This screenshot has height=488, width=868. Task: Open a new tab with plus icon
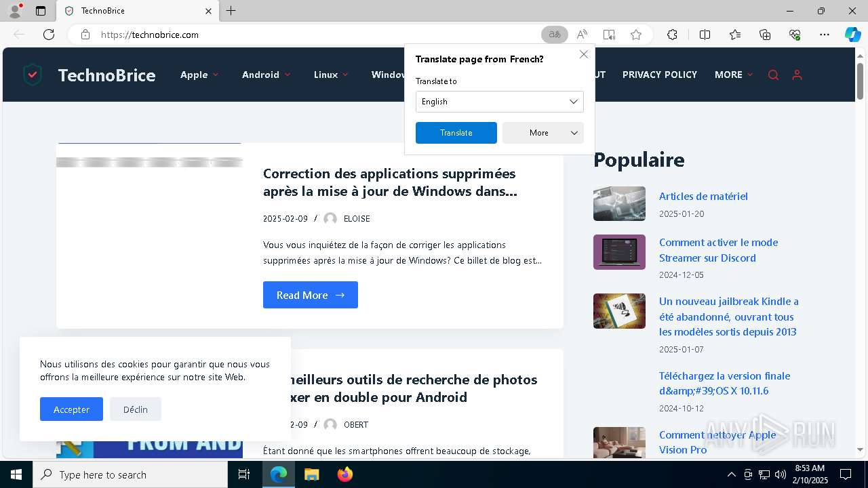(x=231, y=11)
